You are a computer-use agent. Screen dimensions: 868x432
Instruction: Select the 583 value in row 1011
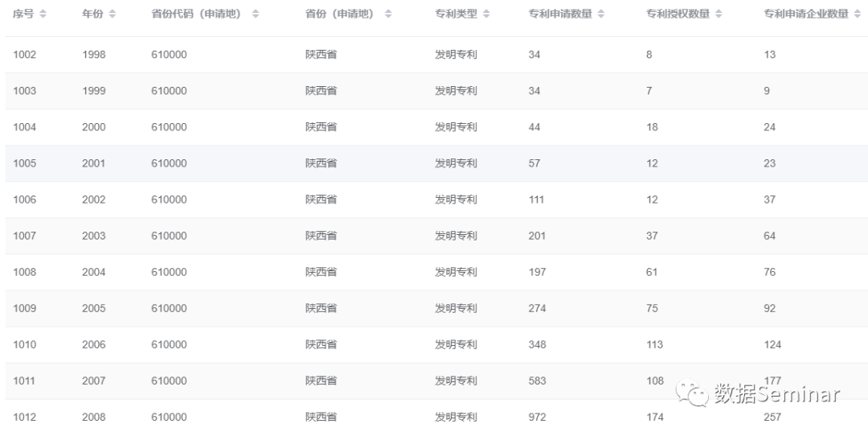coord(537,381)
